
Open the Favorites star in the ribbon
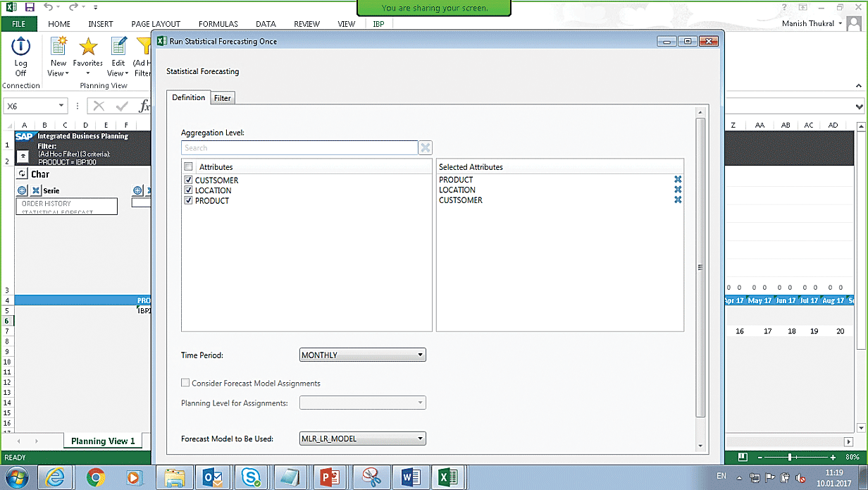[88, 47]
